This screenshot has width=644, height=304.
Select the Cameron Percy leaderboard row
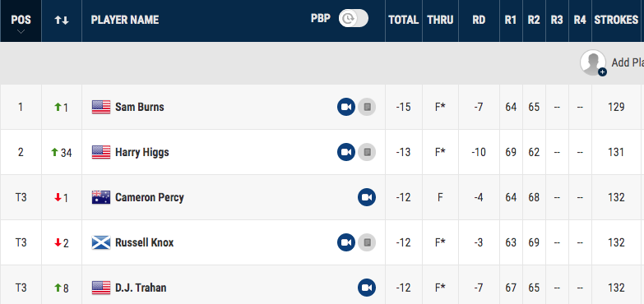pos(322,197)
